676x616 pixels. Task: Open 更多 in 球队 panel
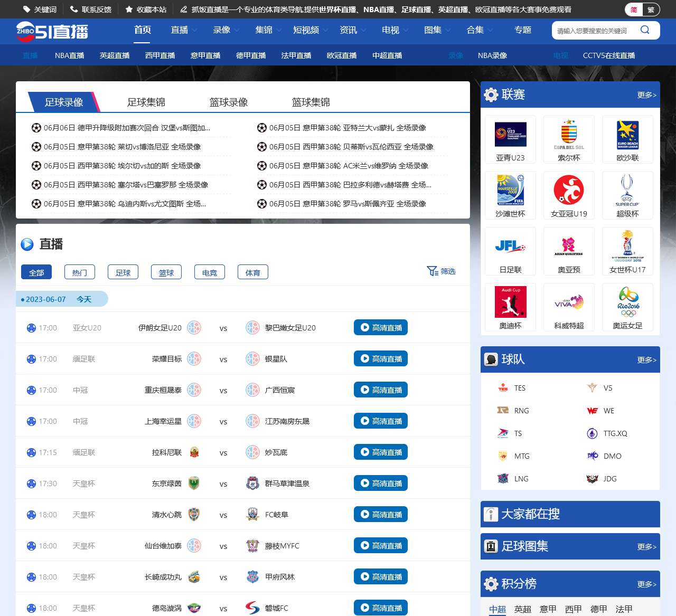(x=647, y=360)
